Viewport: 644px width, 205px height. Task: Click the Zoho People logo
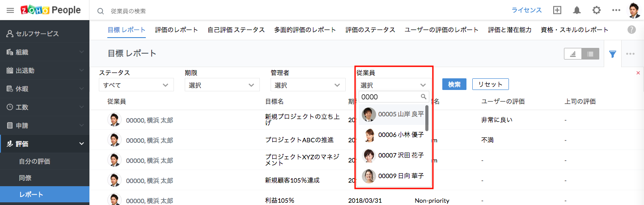(x=50, y=10)
